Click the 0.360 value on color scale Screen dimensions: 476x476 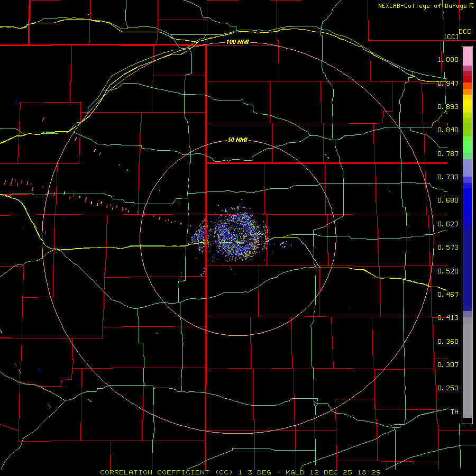pos(448,342)
